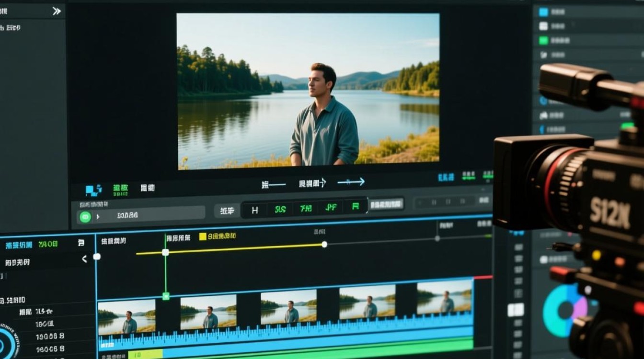Click the blue audio waveform track
Image resolution: width=644 pixels, height=359 pixels.
(x=286, y=330)
